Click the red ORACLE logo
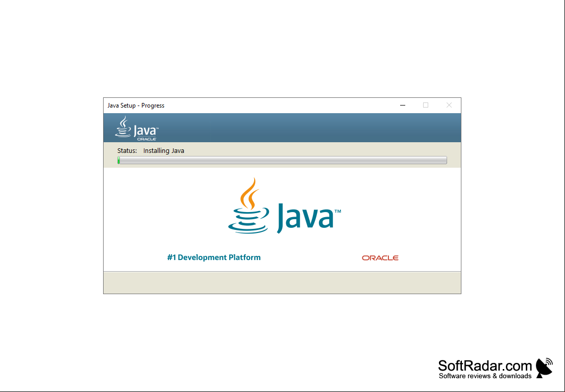The image size is (565, 392). (x=380, y=258)
